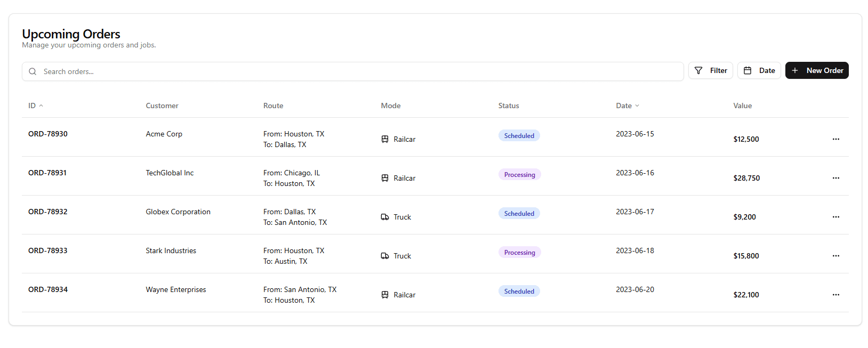Open the Date picker button
Image resolution: width=868 pixels, height=348 pixels.
point(759,70)
